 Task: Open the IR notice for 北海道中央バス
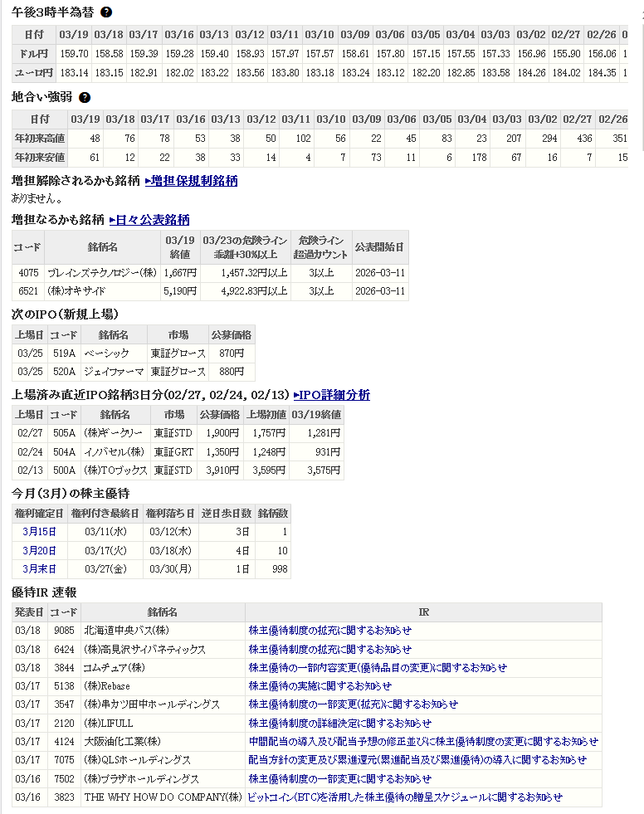329,631
